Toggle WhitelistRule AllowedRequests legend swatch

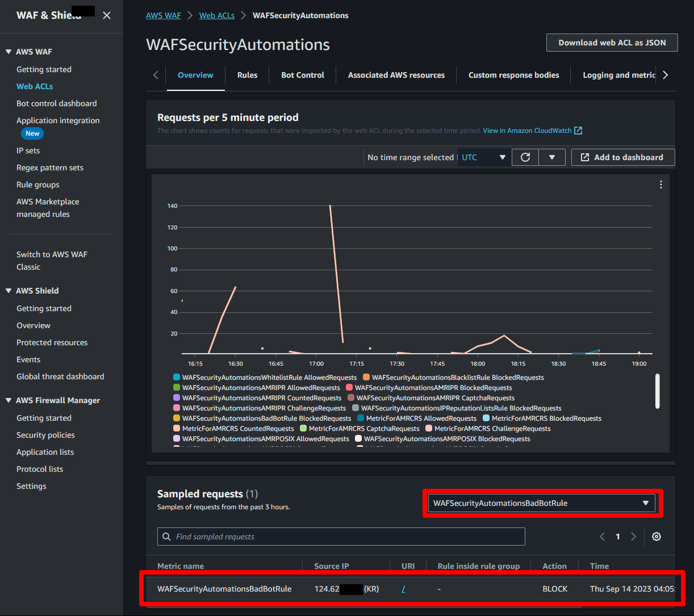[177, 378]
